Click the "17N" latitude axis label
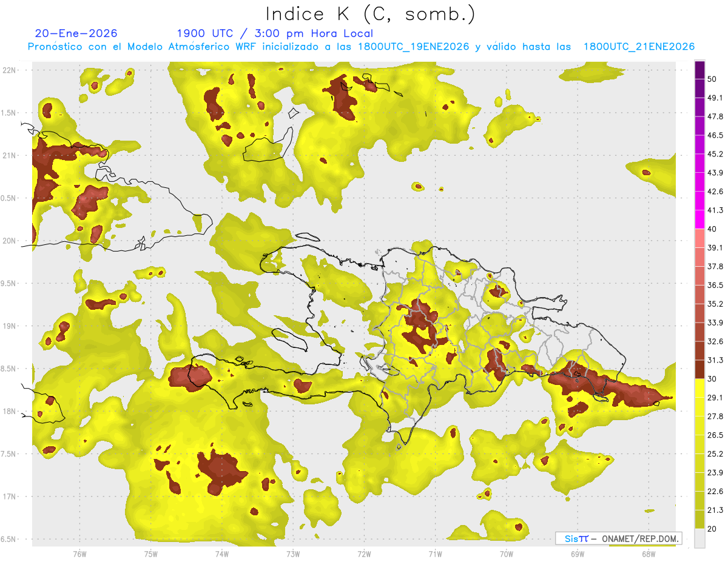 pyautogui.click(x=10, y=497)
